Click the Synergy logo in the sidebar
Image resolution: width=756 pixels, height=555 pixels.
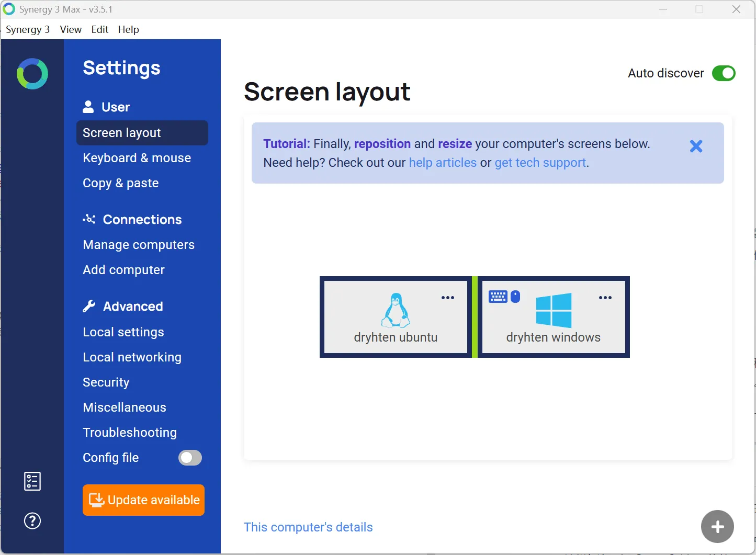point(32,74)
